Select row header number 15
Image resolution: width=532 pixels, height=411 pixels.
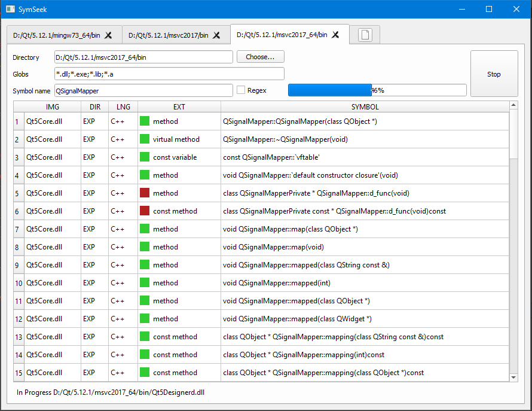19,373
